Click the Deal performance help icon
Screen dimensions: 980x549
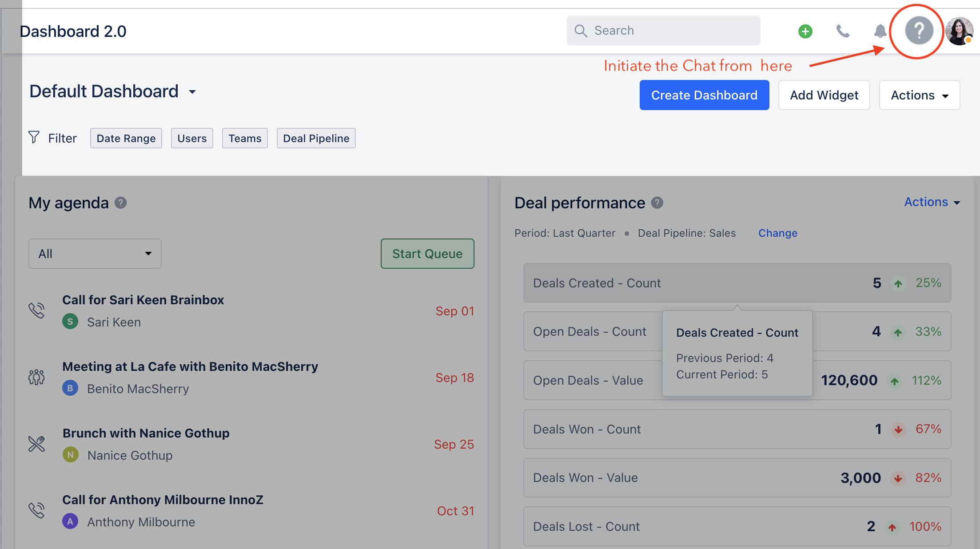click(x=657, y=203)
